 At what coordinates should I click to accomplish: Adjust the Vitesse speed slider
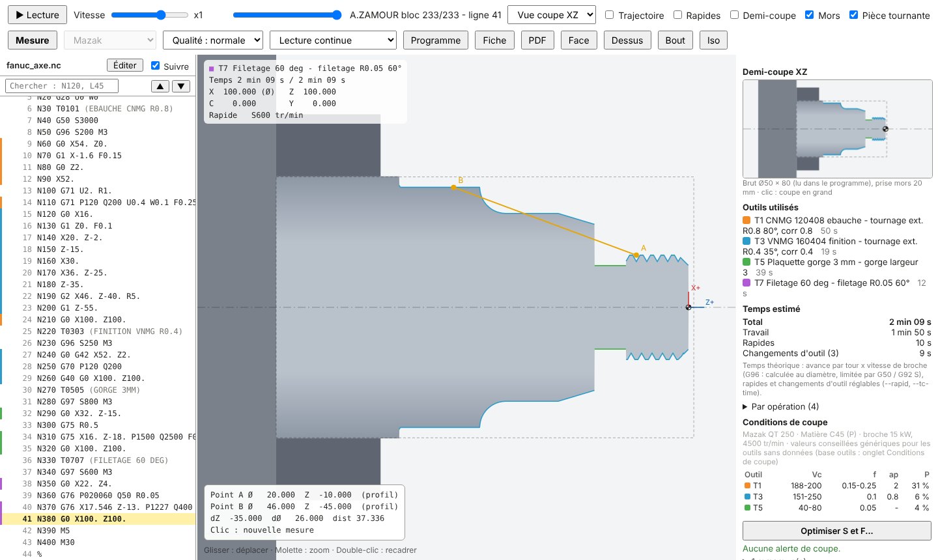[x=149, y=15]
